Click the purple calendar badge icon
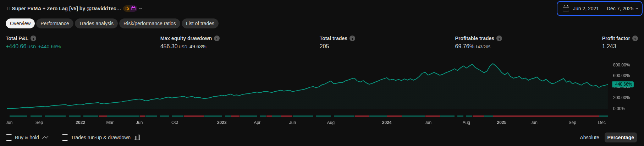644x146 pixels. tap(133, 9)
